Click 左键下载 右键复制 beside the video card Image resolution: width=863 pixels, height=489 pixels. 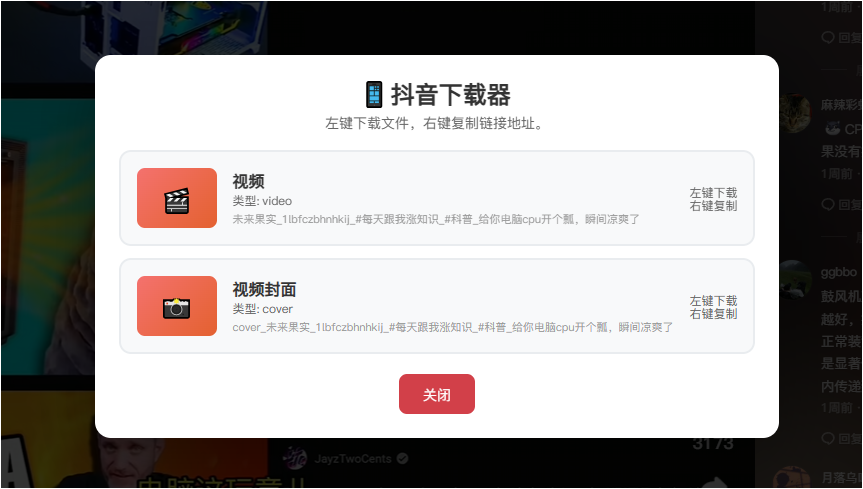point(713,199)
